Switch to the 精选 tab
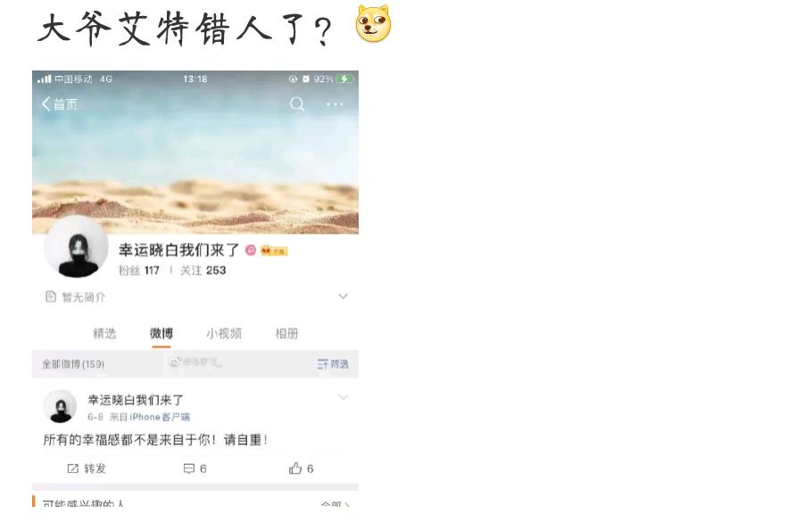 tap(104, 334)
